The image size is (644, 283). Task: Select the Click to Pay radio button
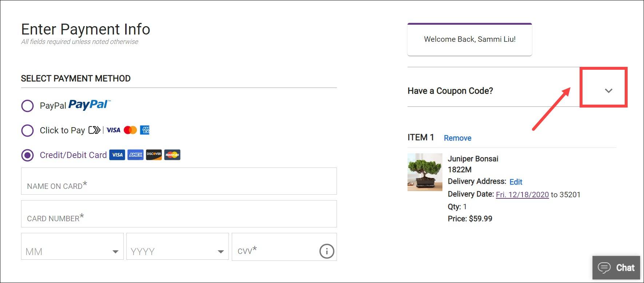pos(27,130)
